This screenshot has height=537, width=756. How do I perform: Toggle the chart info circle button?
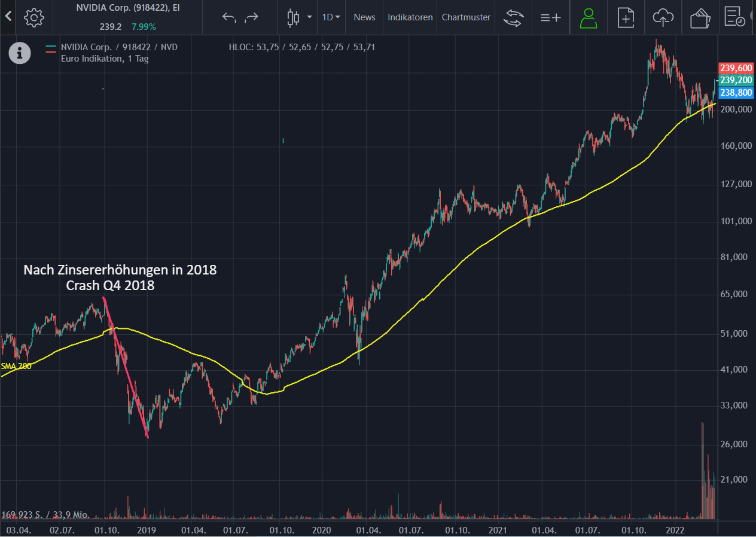point(20,53)
